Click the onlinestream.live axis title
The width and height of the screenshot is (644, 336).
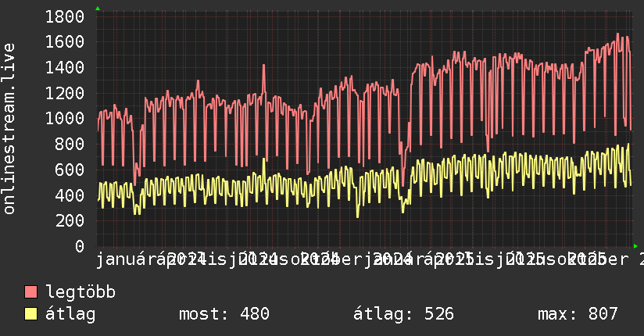(9, 129)
